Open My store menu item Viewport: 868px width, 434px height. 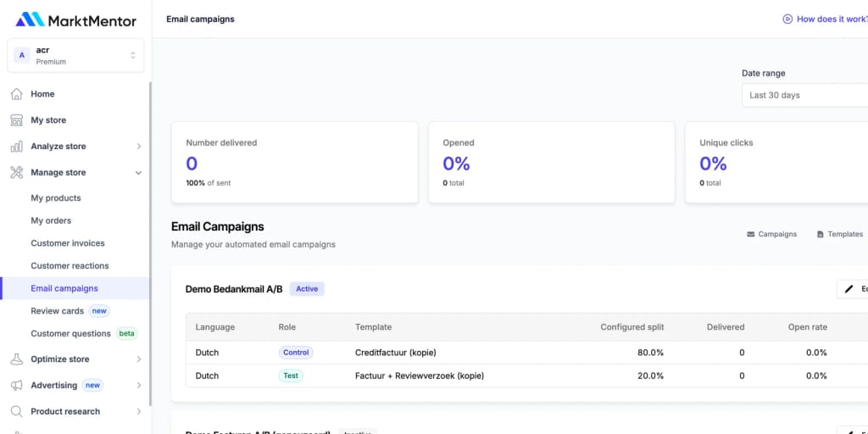(x=48, y=120)
